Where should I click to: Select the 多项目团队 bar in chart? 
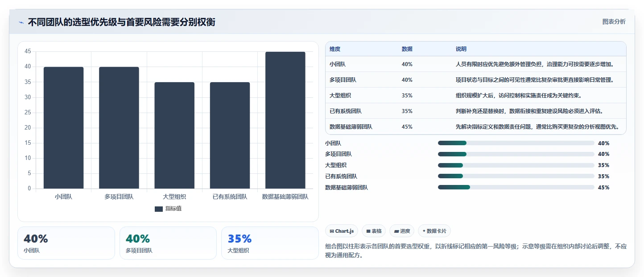tap(119, 128)
